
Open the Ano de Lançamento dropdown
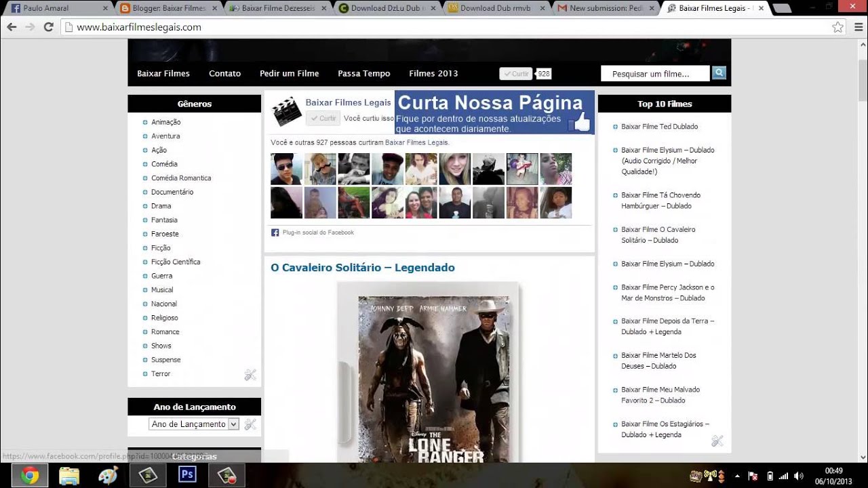pos(194,424)
